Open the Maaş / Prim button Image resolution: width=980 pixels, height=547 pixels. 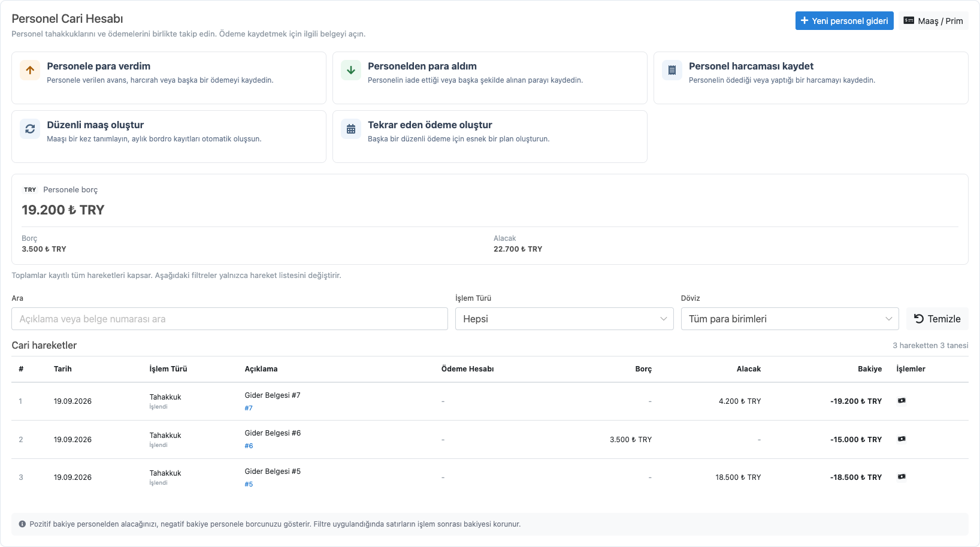pyautogui.click(x=933, y=21)
